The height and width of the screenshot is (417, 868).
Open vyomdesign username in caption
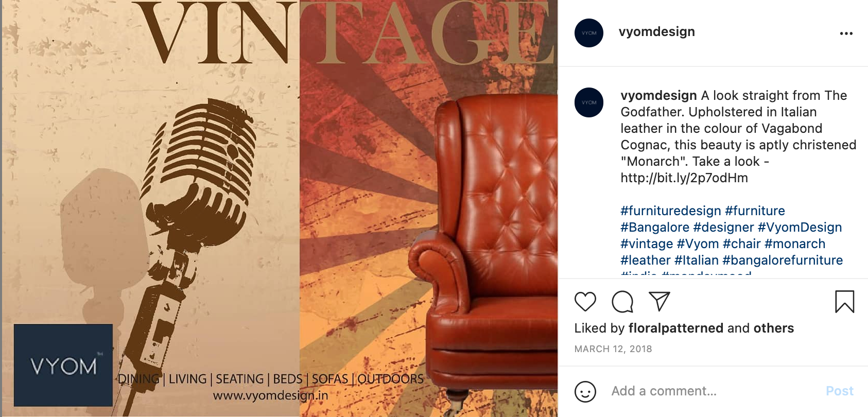[658, 96]
